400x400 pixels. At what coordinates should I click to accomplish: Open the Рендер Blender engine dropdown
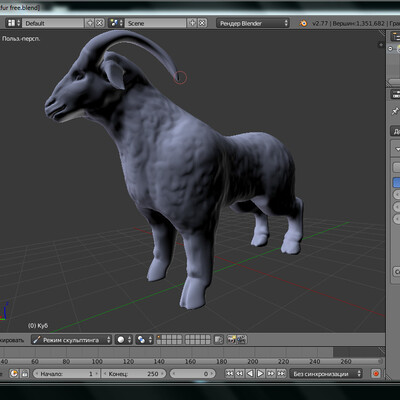coord(253,23)
